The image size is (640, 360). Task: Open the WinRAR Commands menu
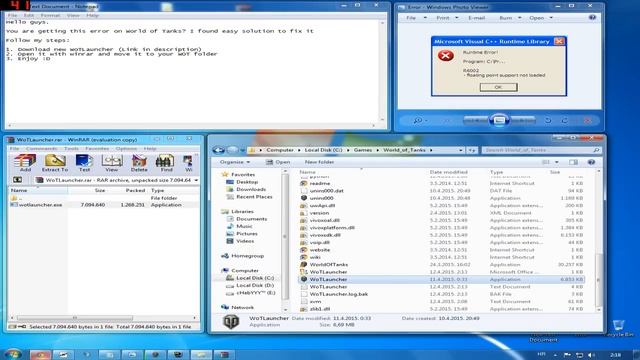tap(41, 149)
